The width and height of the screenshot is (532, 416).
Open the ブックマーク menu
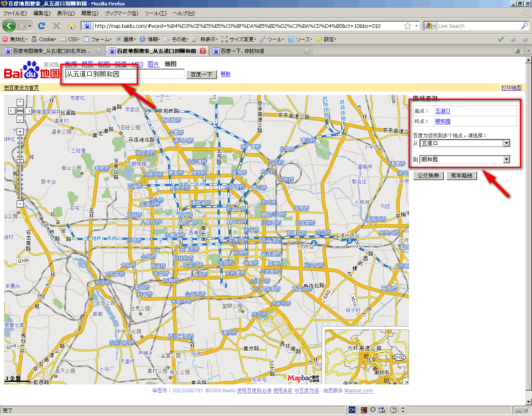(121, 13)
